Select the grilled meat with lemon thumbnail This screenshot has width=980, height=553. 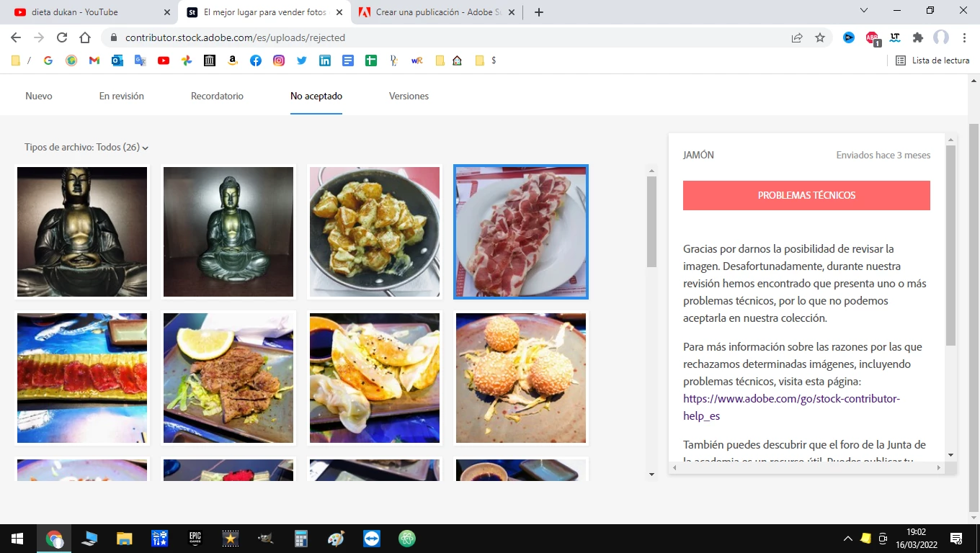tap(228, 378)
